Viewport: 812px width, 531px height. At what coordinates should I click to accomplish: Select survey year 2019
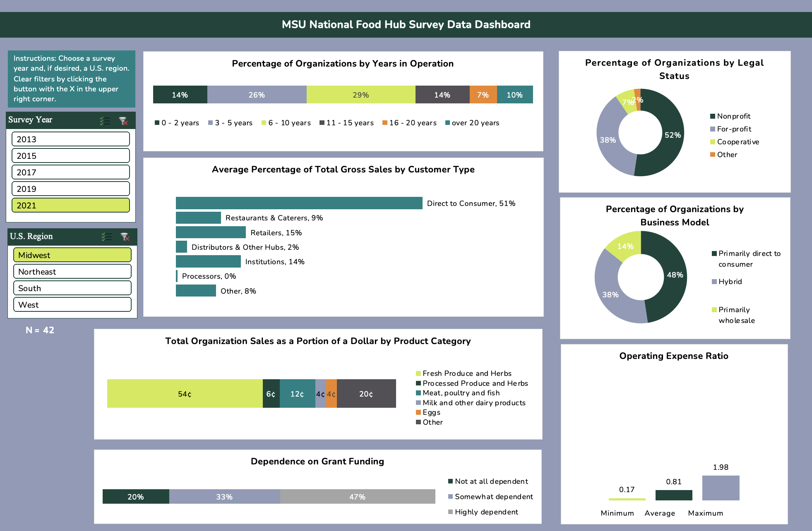[x=70, y=189]
